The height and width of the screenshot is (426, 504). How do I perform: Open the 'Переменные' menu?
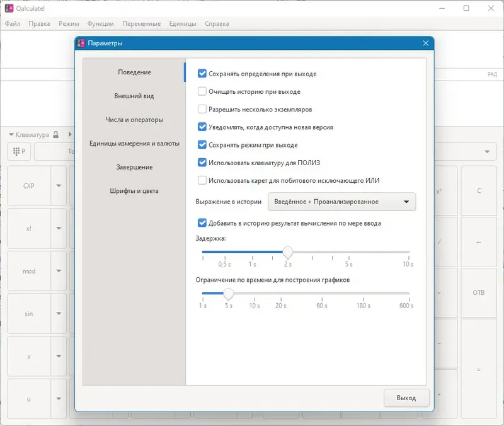click(x=141, y=23)
